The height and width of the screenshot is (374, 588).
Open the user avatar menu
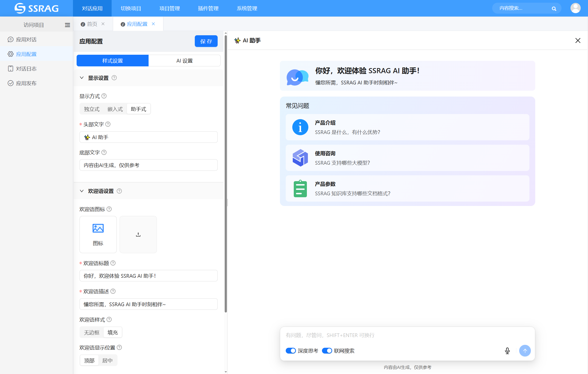coord(575,8)
